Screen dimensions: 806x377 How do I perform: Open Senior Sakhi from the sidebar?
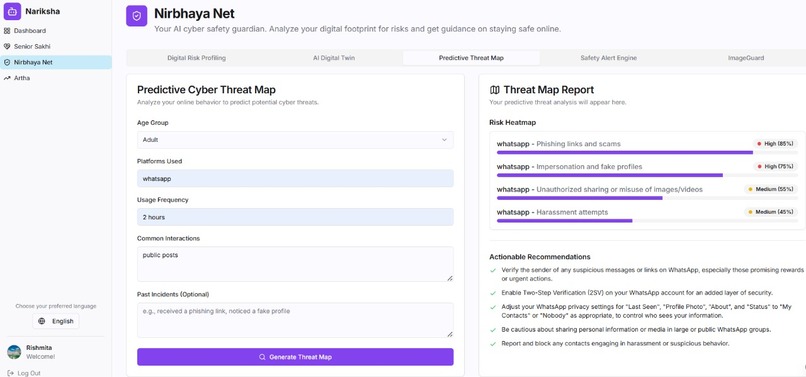coord(56,46)
